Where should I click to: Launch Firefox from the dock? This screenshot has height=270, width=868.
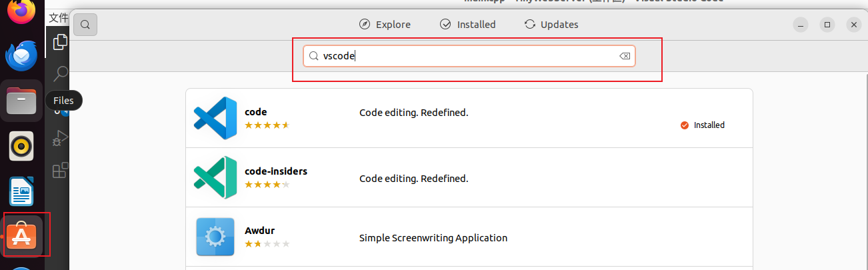[x=21, y=11]
